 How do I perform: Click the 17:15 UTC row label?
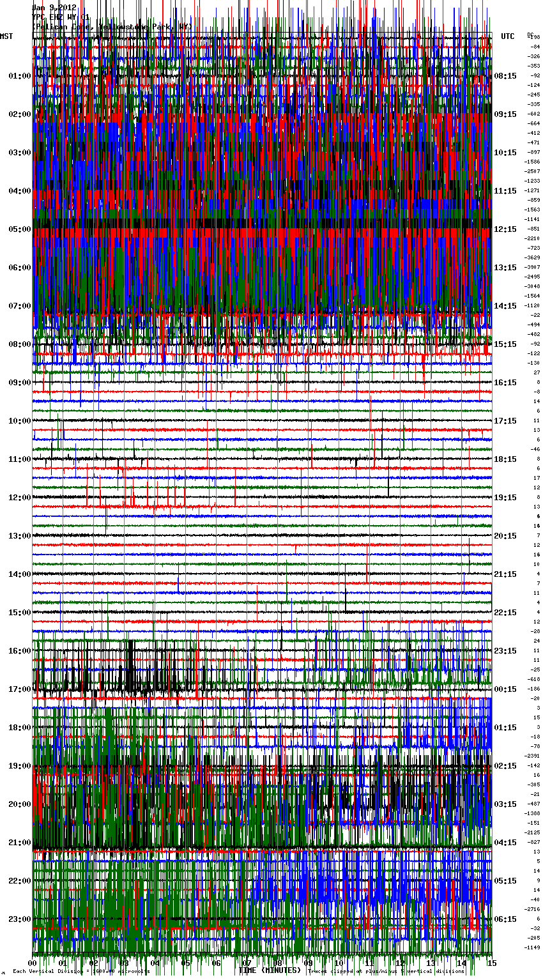[x=505, y=421]
